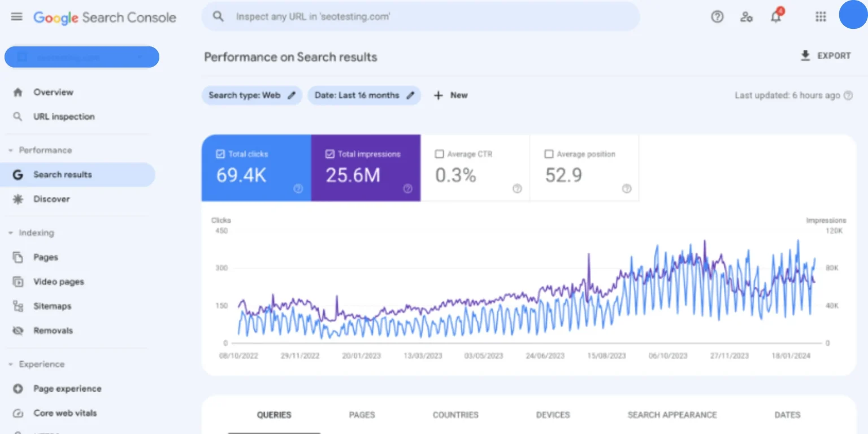868x434 pixels.
Task: Click the help icon in Total clicks card
Action: [298, 189]
